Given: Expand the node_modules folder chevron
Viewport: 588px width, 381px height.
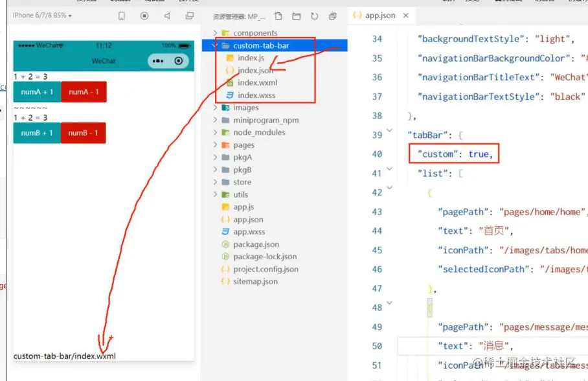Looking at the screenshot, I should pyautogui.click(x=215, y=132).
